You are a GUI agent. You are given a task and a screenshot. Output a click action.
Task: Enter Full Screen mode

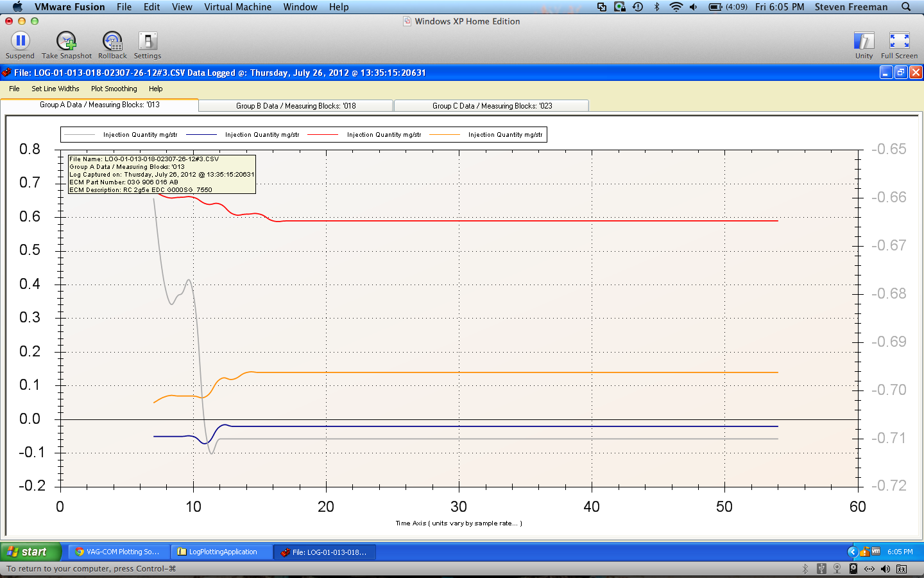click(899, 42)
